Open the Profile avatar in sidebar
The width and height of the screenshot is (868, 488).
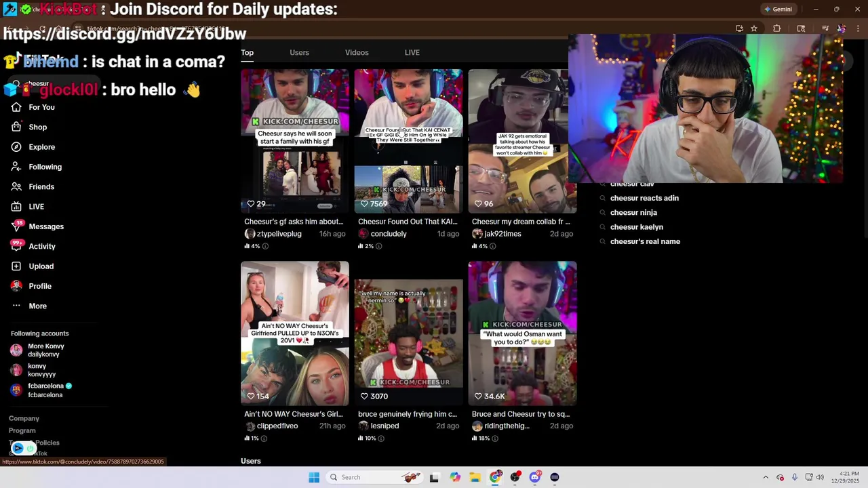[16, 286]
